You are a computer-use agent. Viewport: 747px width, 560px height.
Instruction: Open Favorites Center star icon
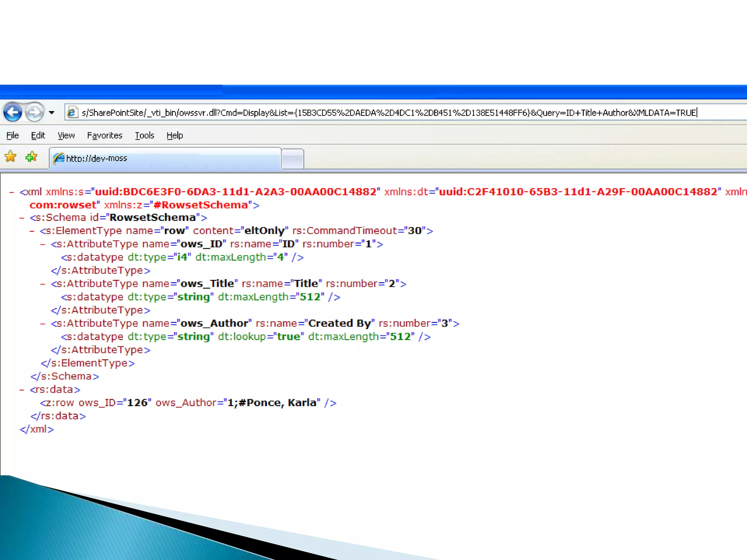coord(11,157)
